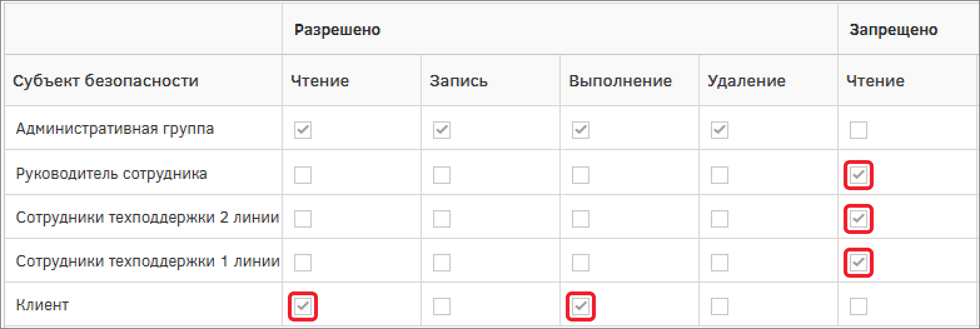This screenshot has width=980, height=329.
Task: Uncheck Выполнение for Административная группа
Action: 581,130
